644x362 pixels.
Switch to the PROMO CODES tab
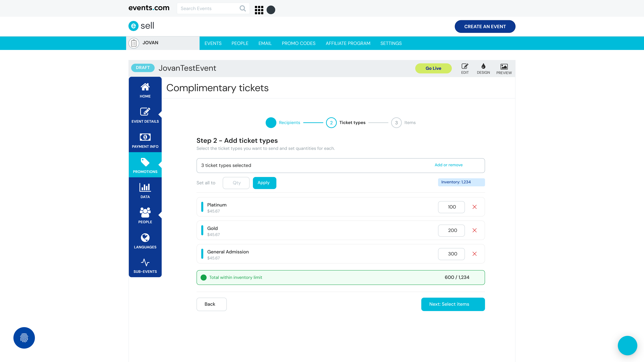[299, 43]
